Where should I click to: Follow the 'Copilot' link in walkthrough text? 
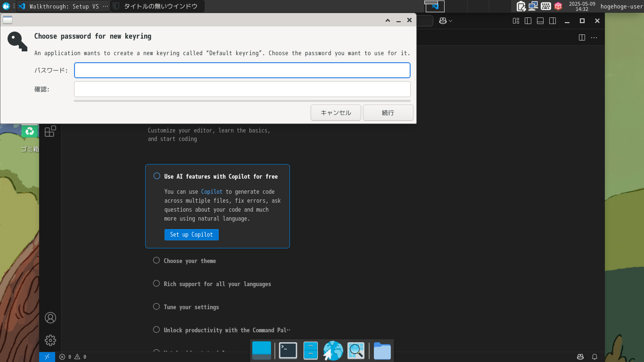pos(212,191)
